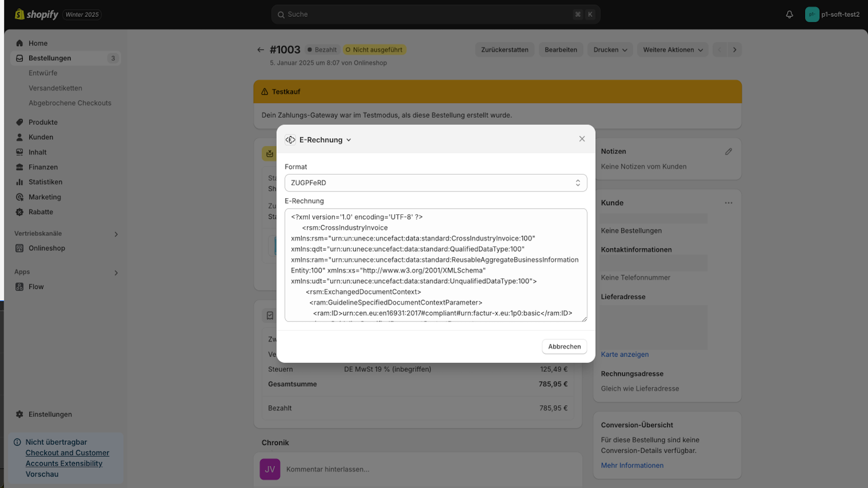Open the Entwürfe menu entry

[43, 73]
